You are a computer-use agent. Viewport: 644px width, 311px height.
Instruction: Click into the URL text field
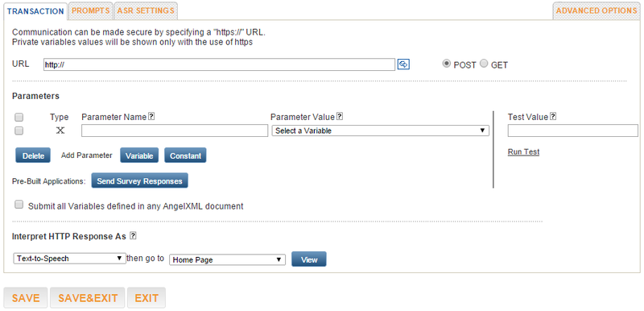219,64
